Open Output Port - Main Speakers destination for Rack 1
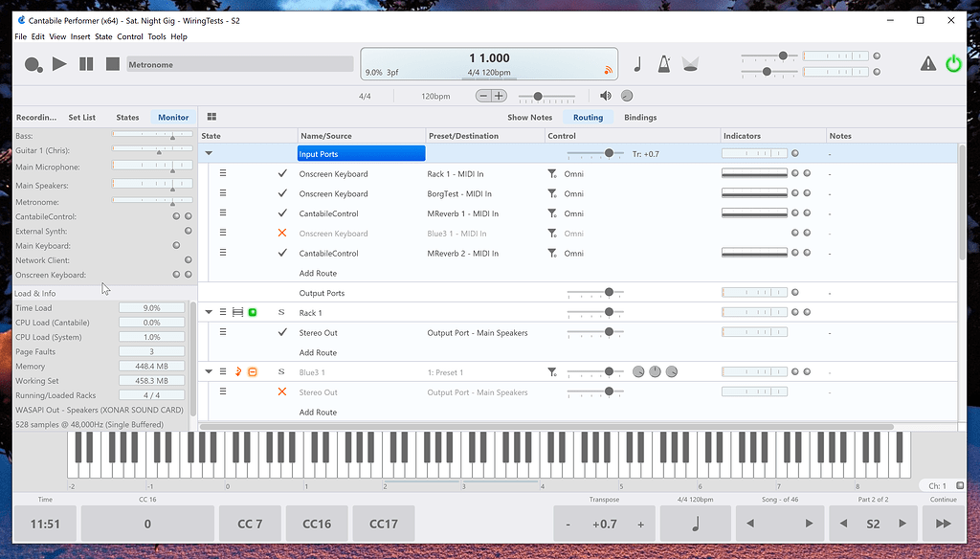 point(478,333)
